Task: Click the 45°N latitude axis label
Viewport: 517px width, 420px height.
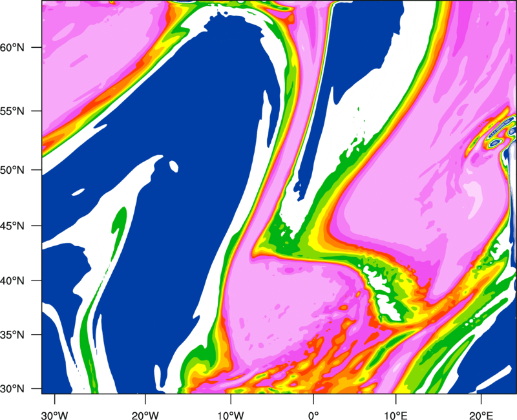Action: [x=12, y=226]
